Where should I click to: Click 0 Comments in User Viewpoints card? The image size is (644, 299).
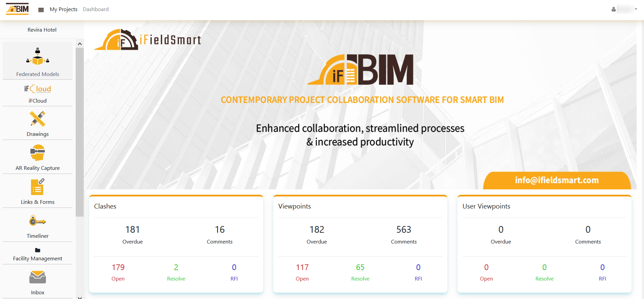(x=588, y=235)
